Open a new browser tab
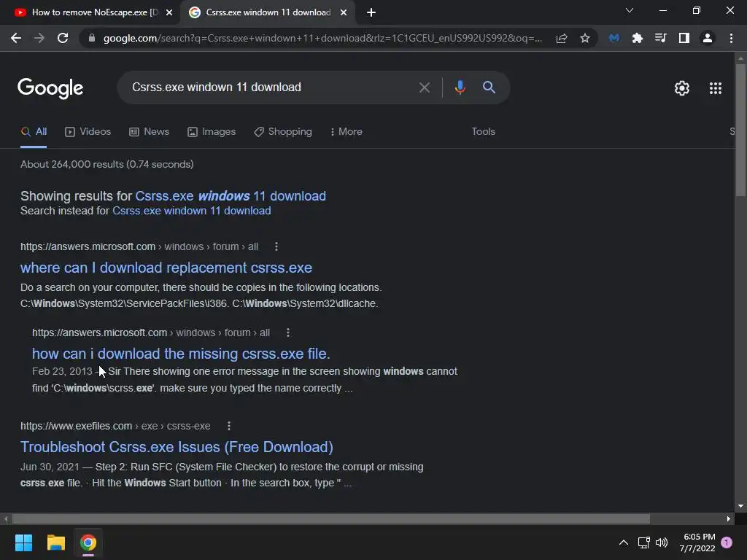The width and height of the screenshot is (747, 560). (x=371, y=12)
